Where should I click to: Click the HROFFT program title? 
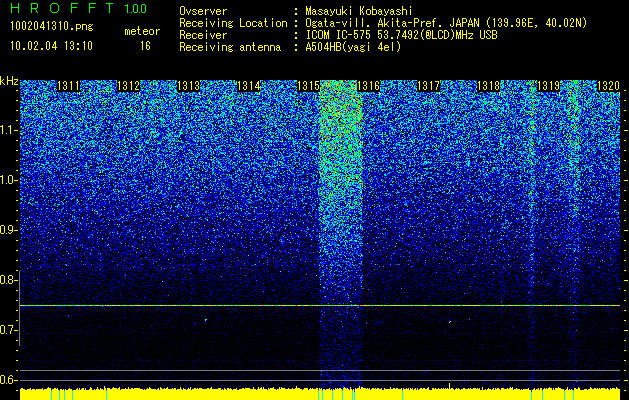(62, 8)
